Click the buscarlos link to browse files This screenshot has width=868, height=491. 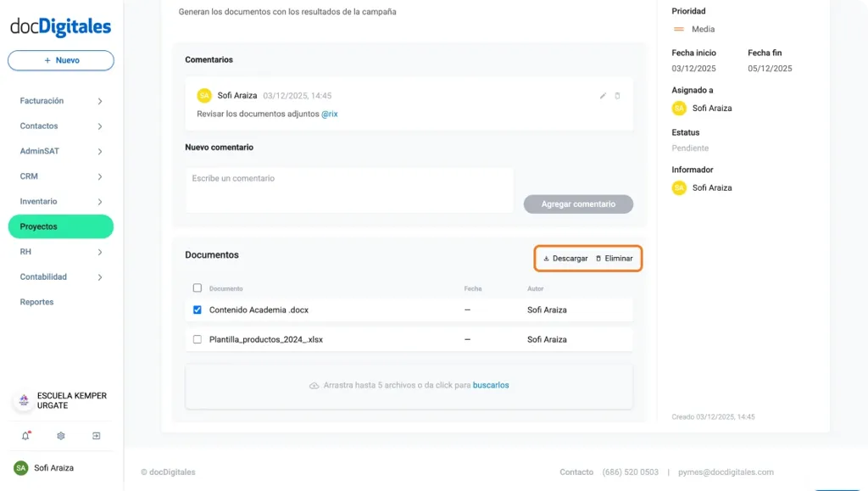tap(491, 386)
